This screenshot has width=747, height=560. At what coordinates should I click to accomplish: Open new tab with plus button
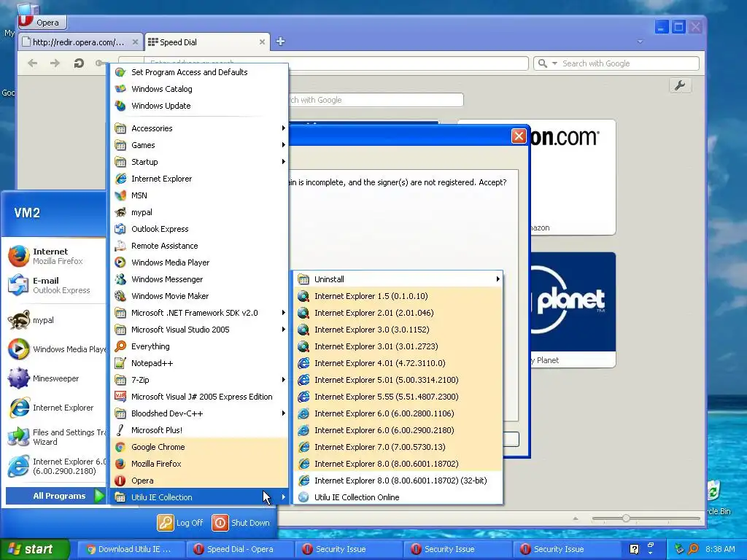click(x=281, y=42)
